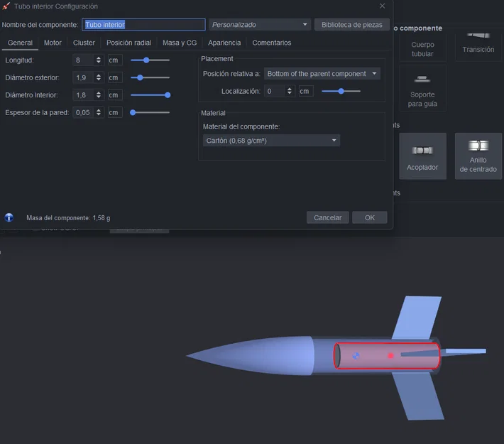The width and height of the screenshot is (504, 444).
Task: Expand the Material del componente dropdown
Action: pos(271,141)
